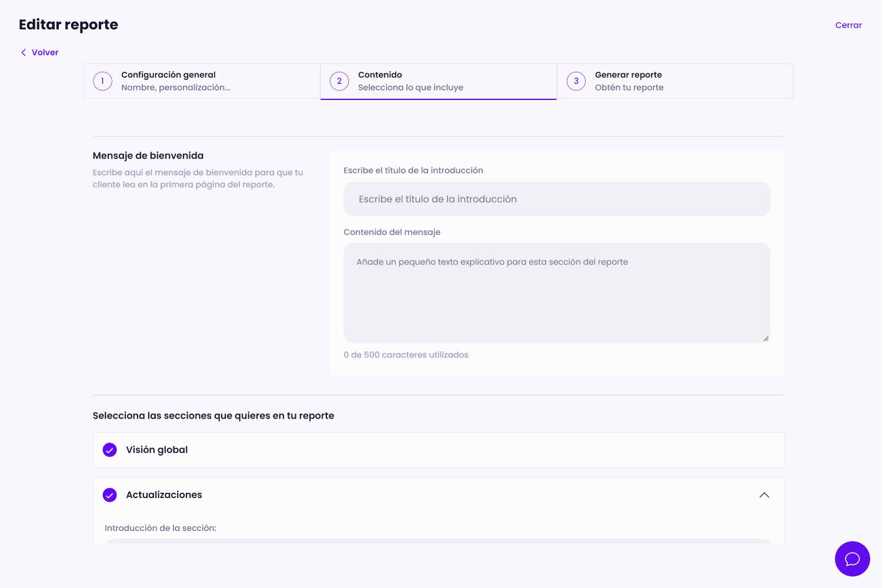Screen dimensions: 882x588
Task: Click 'Escribe el título de la introducción' label
Action: point(413,171)
